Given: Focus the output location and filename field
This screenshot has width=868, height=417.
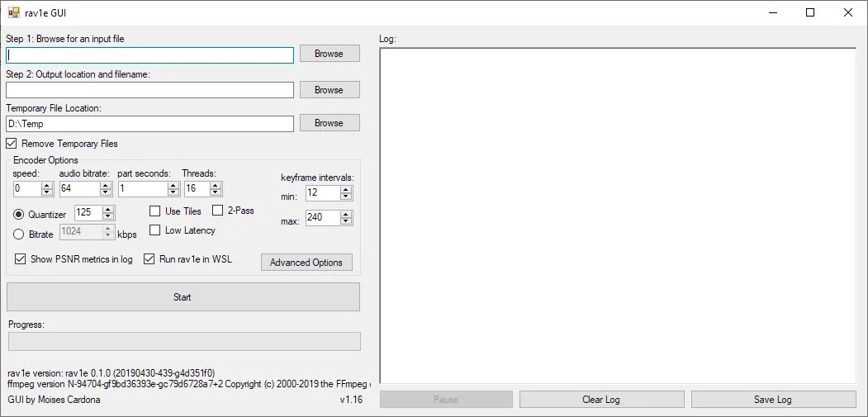Looking at the screenshot, I should (x=150, y=90).
